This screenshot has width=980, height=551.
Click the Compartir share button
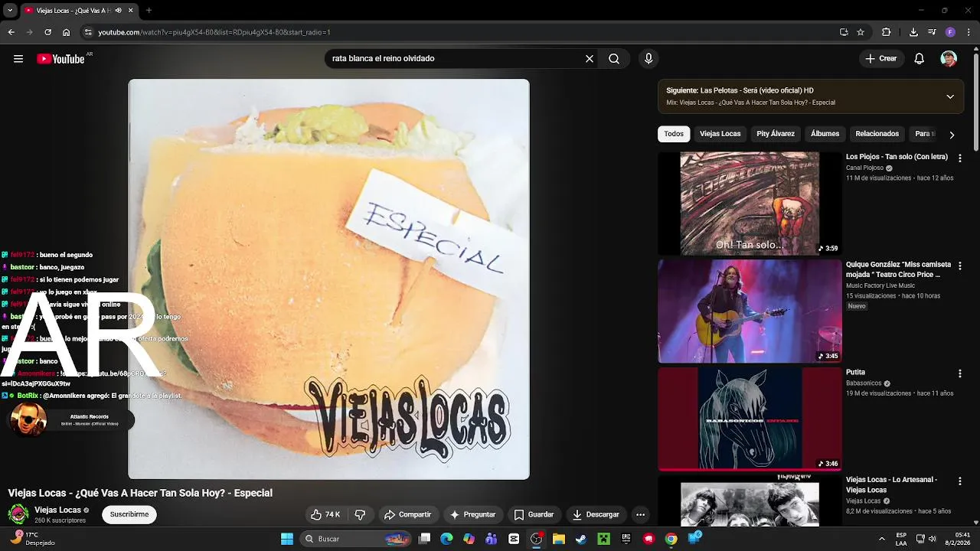[x=408, y=514]
